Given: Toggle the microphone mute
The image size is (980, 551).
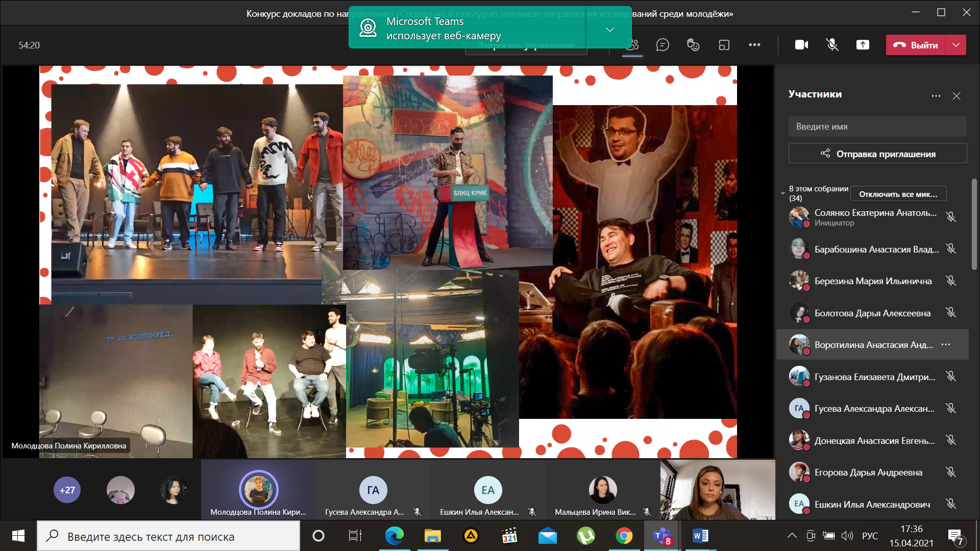Looking at the screenshot, I should click(832, 45).
